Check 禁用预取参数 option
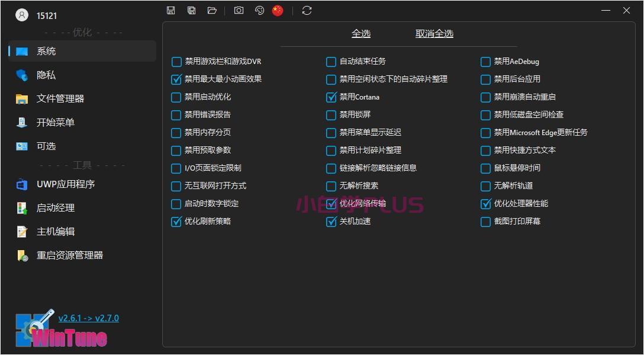Image resolution: width=644 pixels, height=355 pixels. (x=176, y=151)
